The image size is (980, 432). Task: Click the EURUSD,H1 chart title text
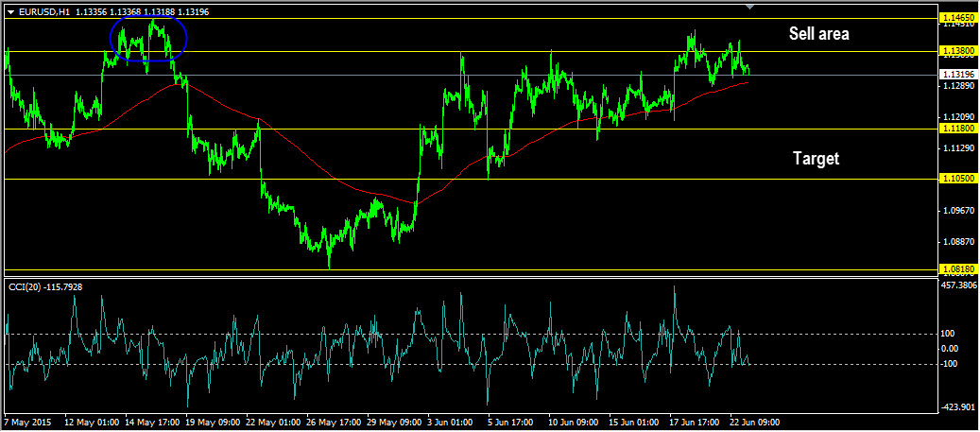[x=44, y=11]
